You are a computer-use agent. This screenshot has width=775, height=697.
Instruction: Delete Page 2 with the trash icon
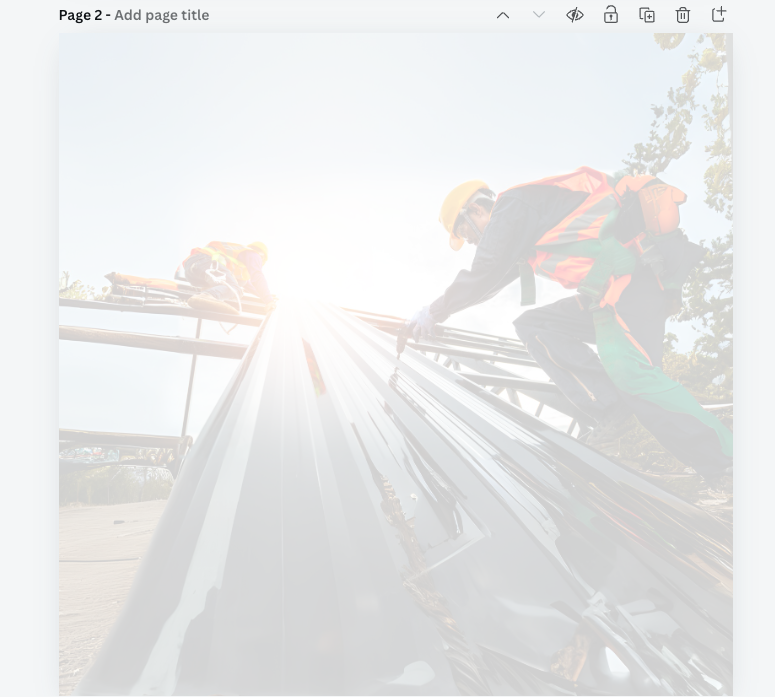coord(683,15)
